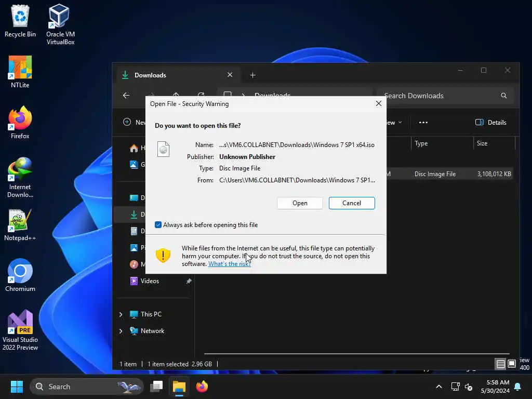
Task: Select Home in Explorer's navigation pane
Action: (x=137, y=148)
